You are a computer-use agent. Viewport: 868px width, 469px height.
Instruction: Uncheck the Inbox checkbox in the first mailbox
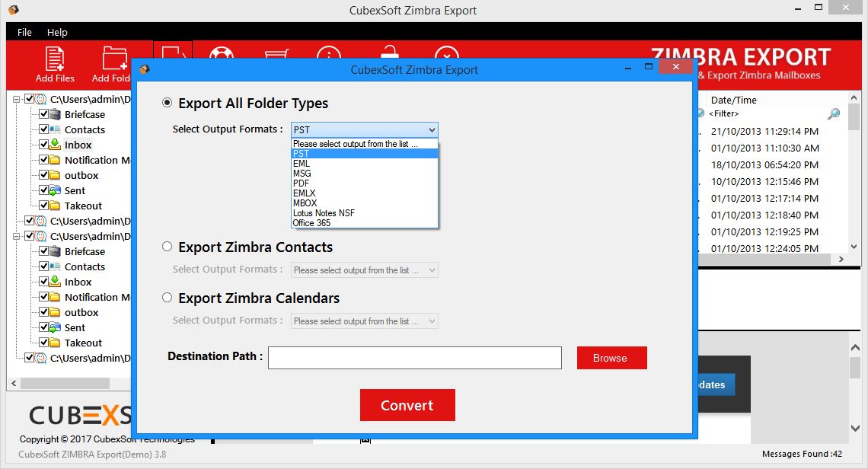click(x=43, y=145)
